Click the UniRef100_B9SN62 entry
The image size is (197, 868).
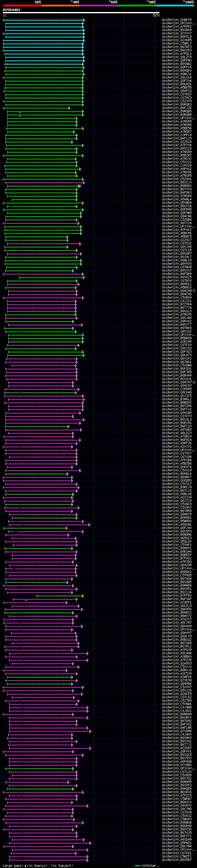click(x=177, y=64)
